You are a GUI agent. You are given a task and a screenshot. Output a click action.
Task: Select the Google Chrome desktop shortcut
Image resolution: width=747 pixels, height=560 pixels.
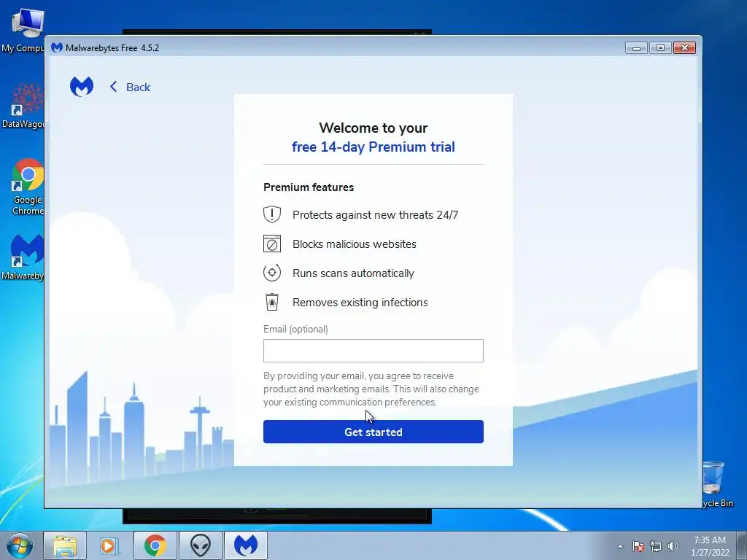coord(28,187)
